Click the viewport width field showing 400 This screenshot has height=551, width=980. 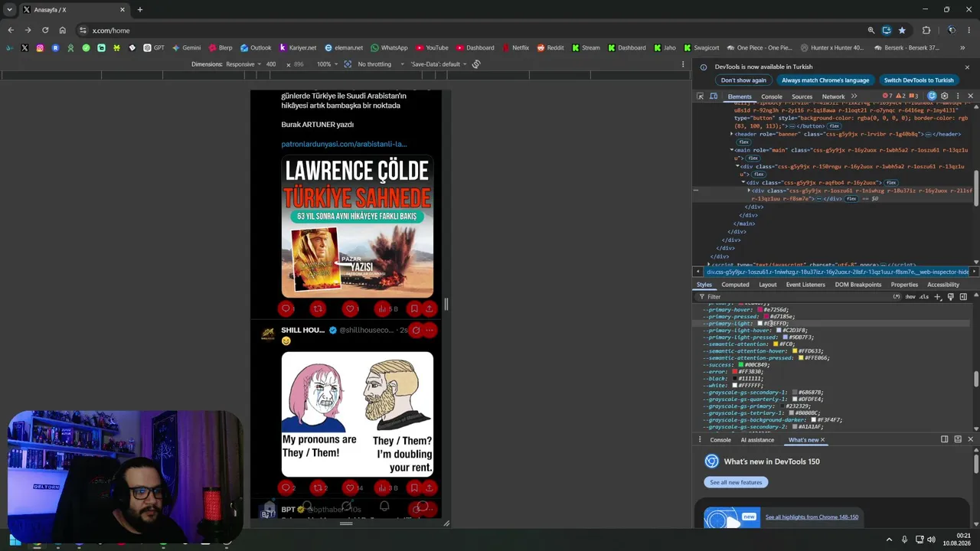271,64
